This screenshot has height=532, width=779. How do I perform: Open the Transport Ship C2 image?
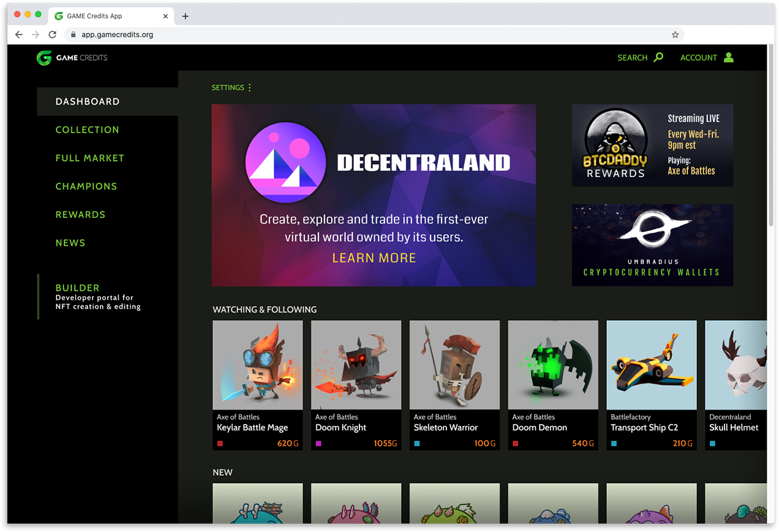pyautogui.click(x=652, y=365)
